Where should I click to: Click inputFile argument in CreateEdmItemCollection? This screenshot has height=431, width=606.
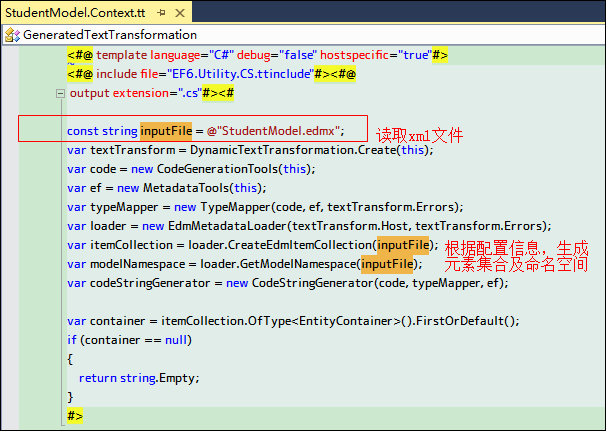point(403,245)
